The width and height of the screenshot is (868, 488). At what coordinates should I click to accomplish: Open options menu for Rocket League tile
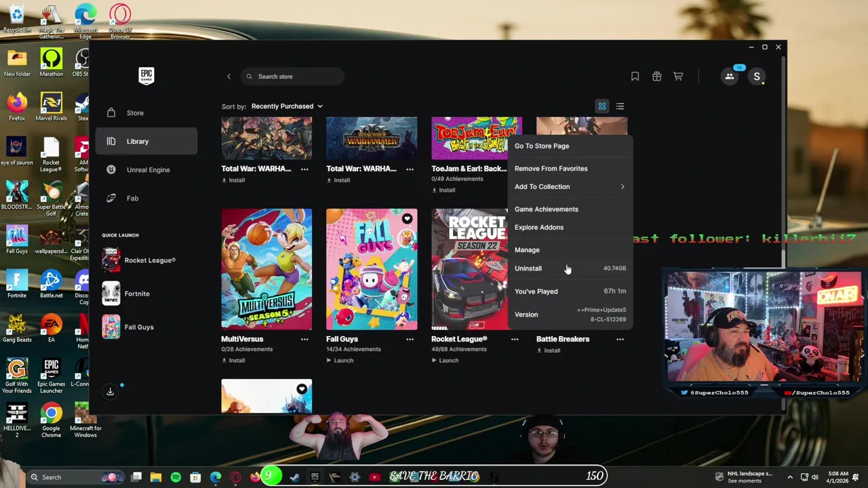click(x=515, y=339)
